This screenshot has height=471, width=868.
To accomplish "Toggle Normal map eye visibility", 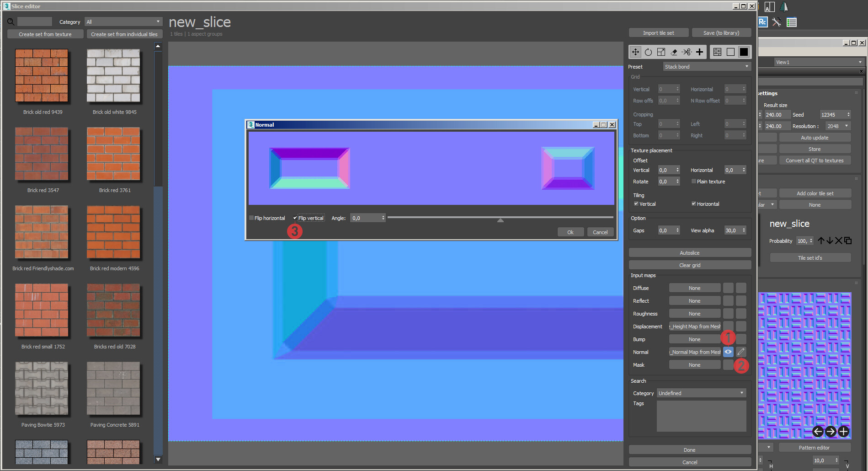I will coord(728,352).
